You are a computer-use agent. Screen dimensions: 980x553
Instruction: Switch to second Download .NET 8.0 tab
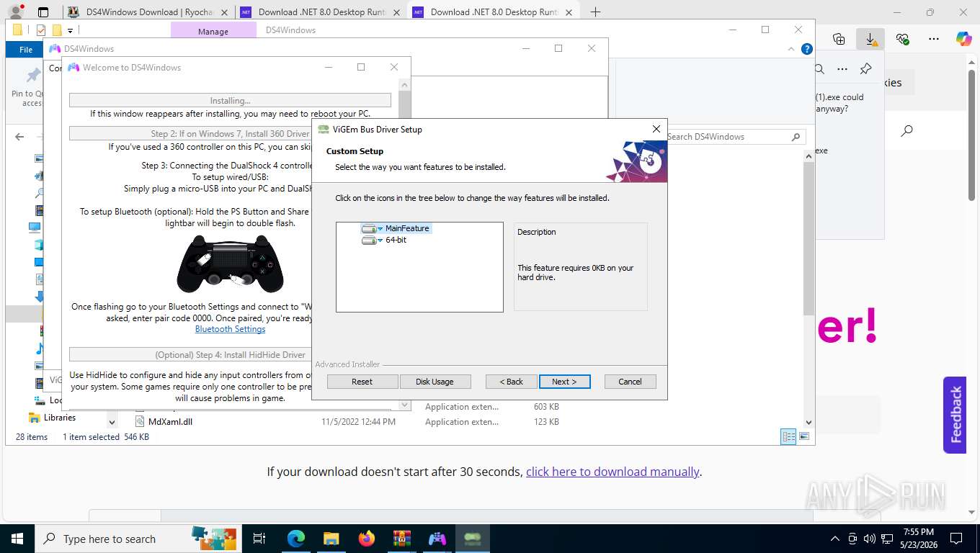(x=494, y=12)
